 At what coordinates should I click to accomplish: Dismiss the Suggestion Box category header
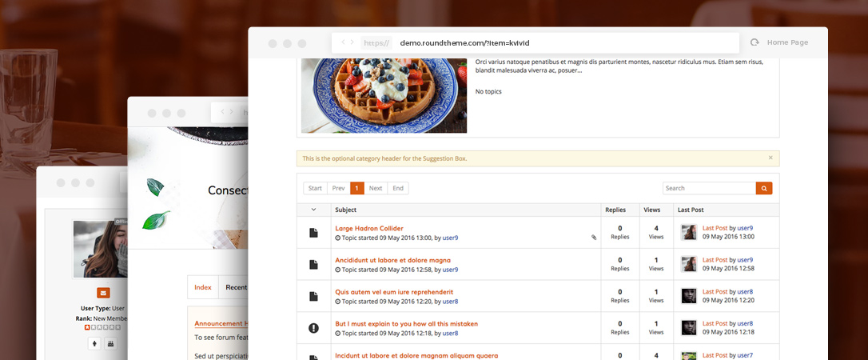[x=770, y=158]
